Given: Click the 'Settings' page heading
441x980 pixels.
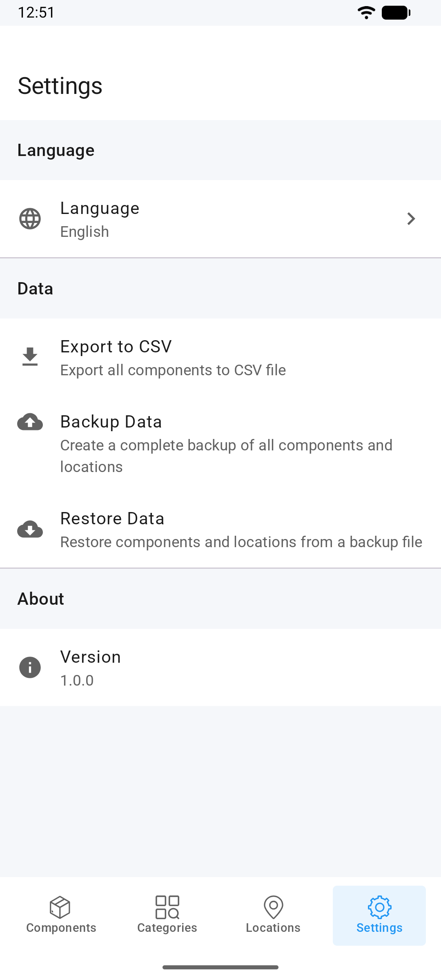Looking at the screenshot, I should click(60, 86).
